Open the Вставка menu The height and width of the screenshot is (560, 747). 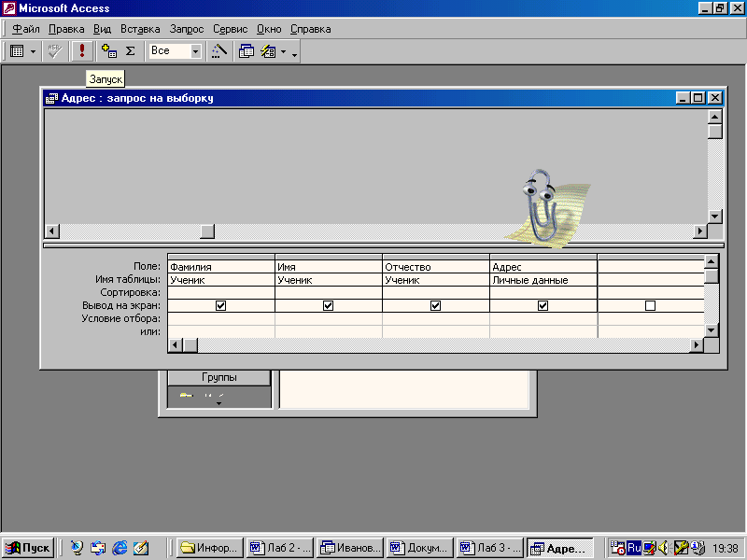point(140,29)
